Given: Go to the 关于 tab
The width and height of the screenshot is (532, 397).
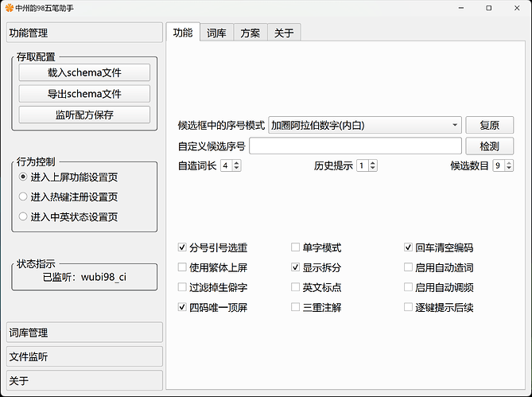Looking at the screenshot, I should coord(284,33).
